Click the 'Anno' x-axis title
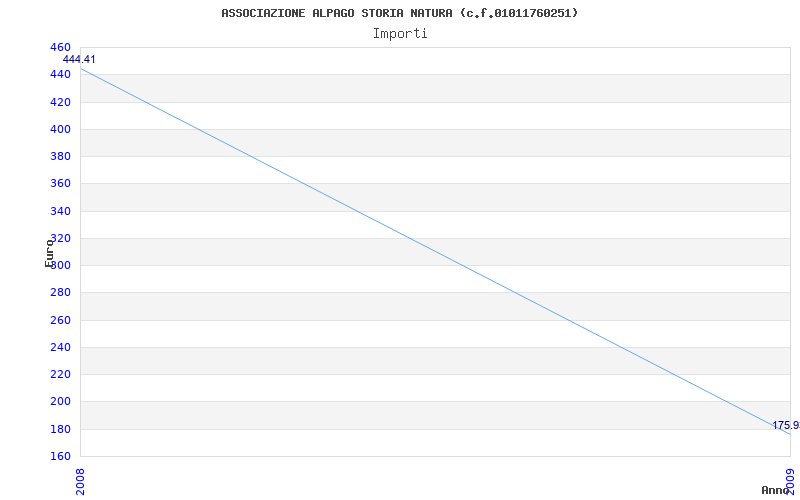The width and height of the screenshot is (800, 500). [774, 490]
